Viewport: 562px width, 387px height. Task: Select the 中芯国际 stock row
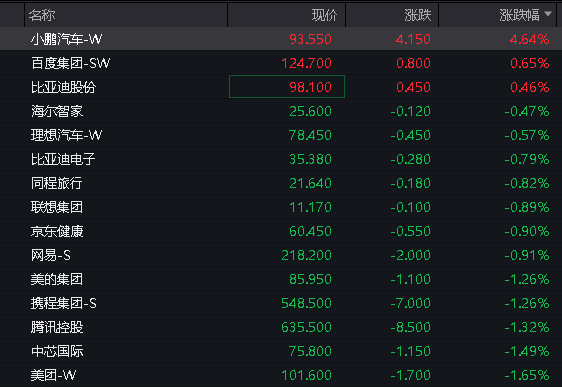click(x=281, y=351)
